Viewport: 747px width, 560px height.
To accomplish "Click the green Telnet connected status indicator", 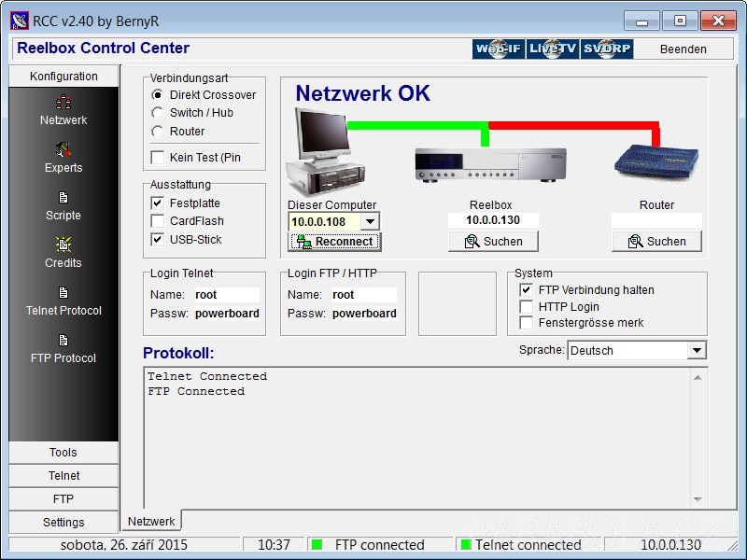I will pos(466,544).
